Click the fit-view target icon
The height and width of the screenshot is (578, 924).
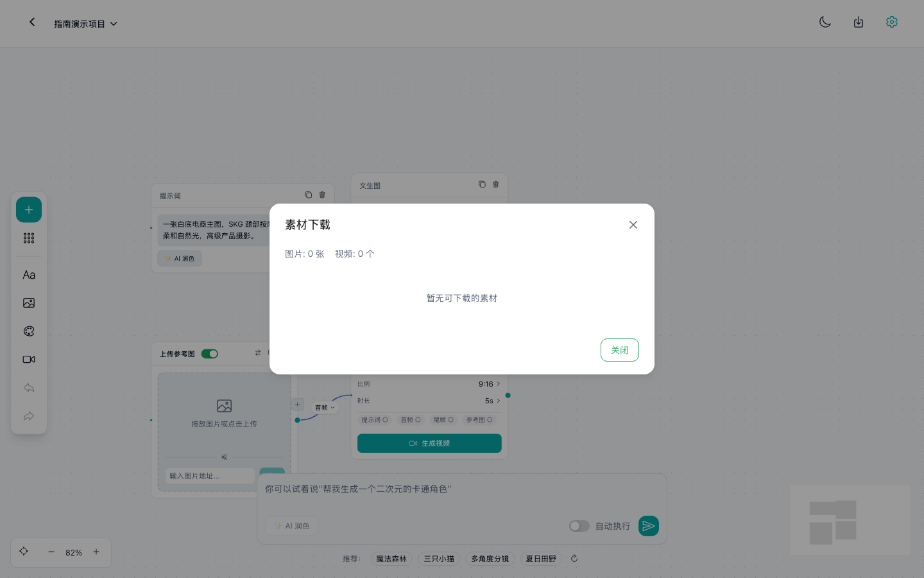[x=24, y=552]
